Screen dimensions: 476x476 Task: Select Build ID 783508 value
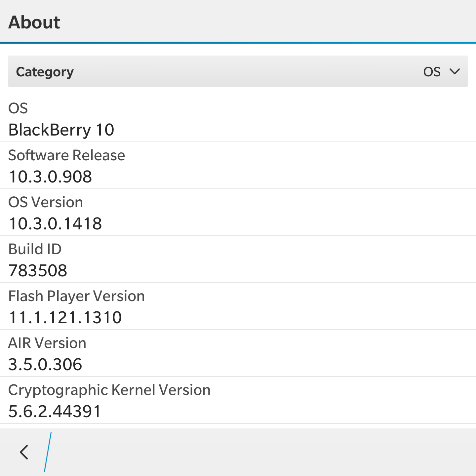pos(38,270)
